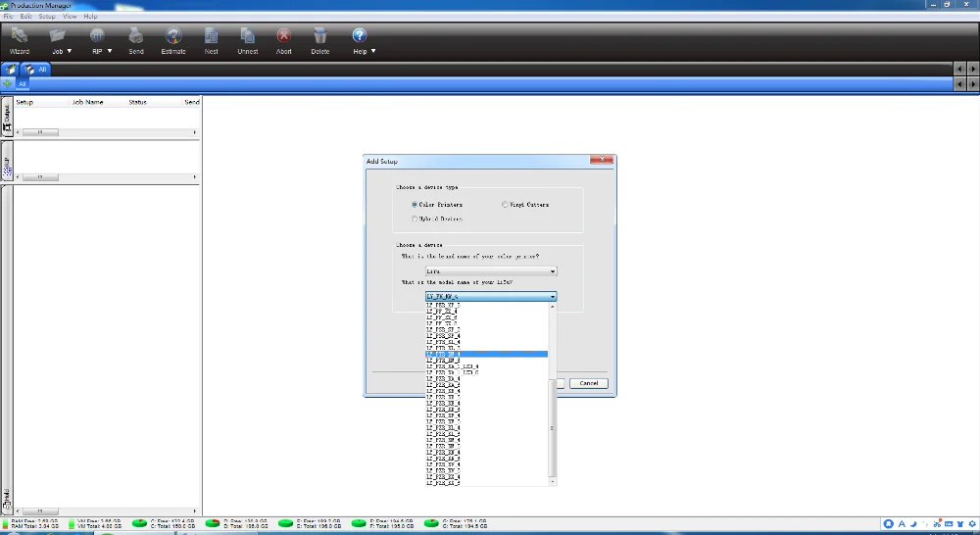Open the File menu

click(8, 17)
